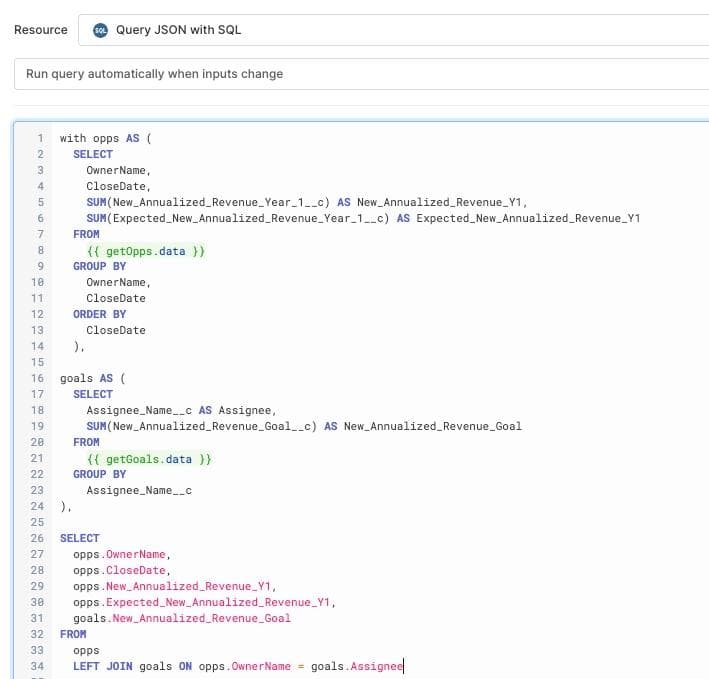Image resolution: width=709 pixels, height=679 pixels.
Task: Click line number 1 in the gutter
Action: click(40, 138)
